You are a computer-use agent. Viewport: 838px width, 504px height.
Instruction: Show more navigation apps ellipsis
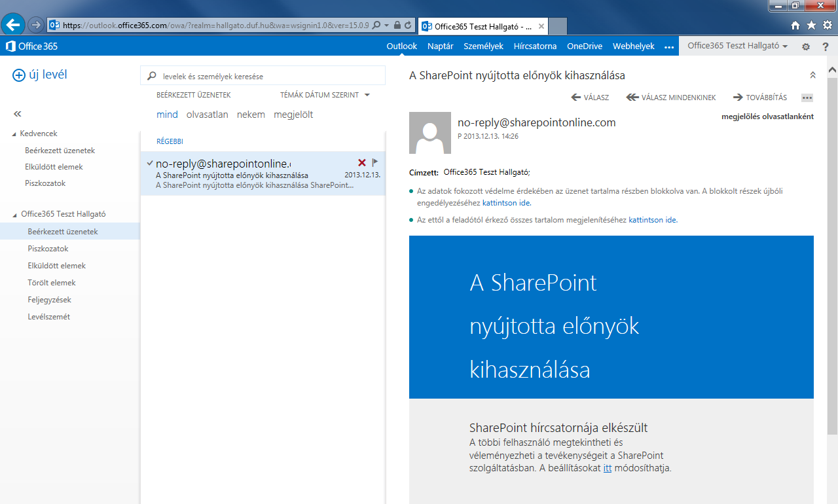pos(668,46)
